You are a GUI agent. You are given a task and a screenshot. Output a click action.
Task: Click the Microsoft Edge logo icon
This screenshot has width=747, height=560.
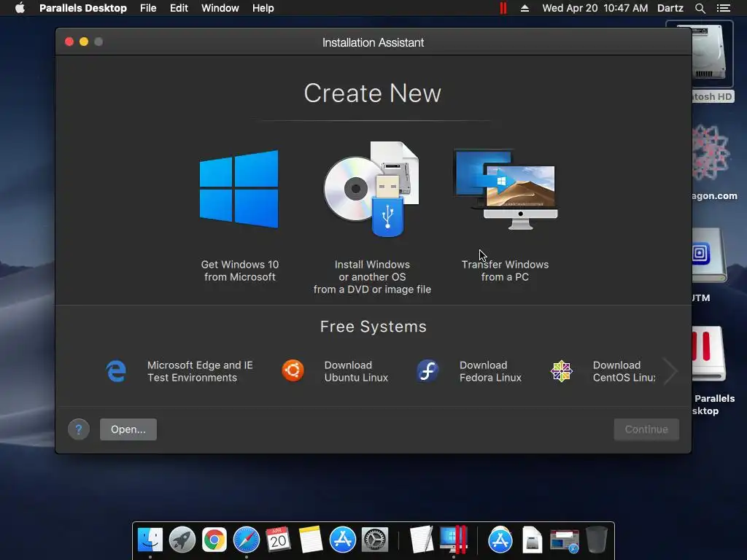(116, 371)
